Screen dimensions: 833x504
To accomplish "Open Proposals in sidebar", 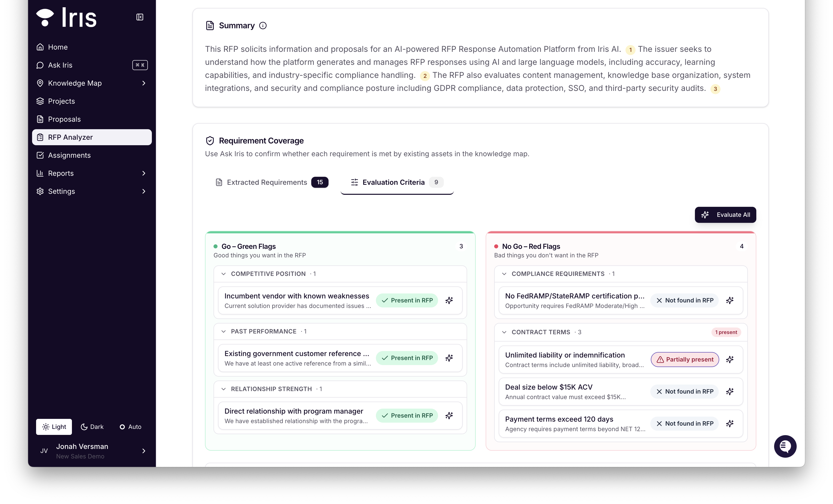I will [x=92, y=119].
